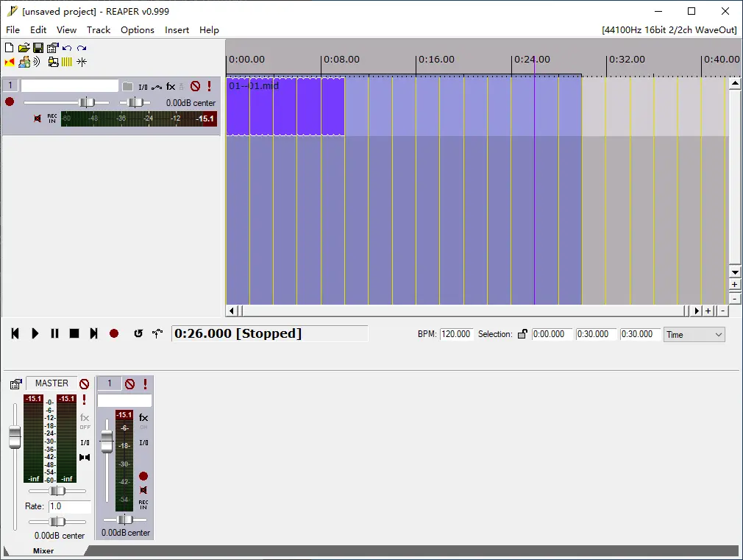Click the horizontal zoom out minus button

722,311
